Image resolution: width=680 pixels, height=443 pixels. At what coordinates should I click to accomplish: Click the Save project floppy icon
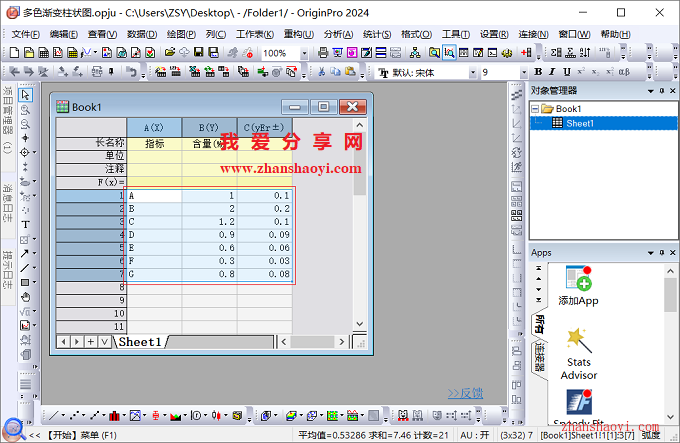pyautogui.click(x=199, y=52)
